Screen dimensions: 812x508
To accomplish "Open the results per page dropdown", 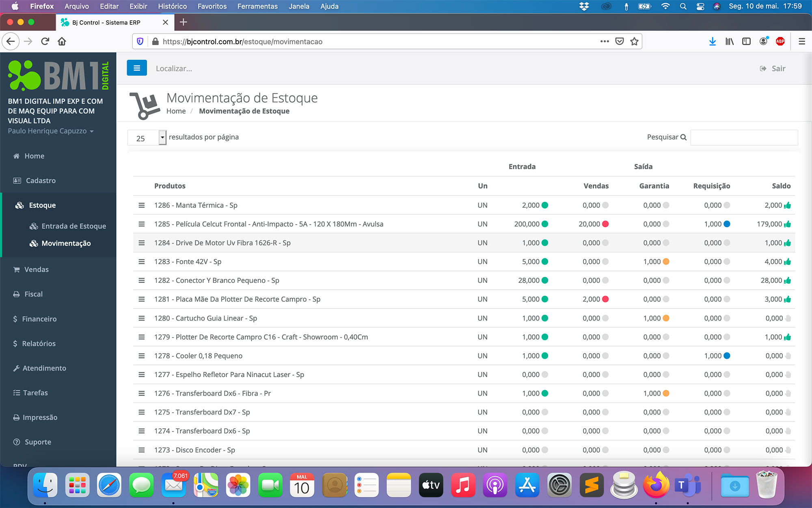I will pyautogui.click(x=147, y=138).
